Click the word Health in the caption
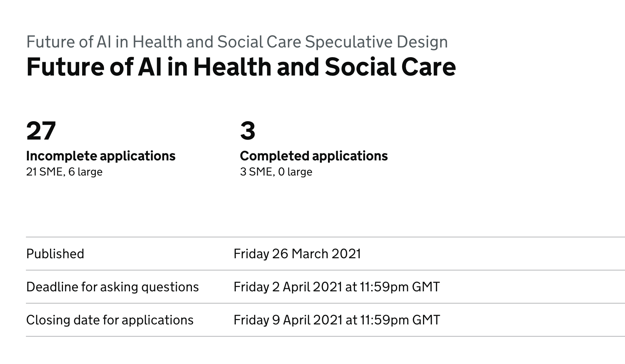The image size is (625, 364). coord(157,42)
